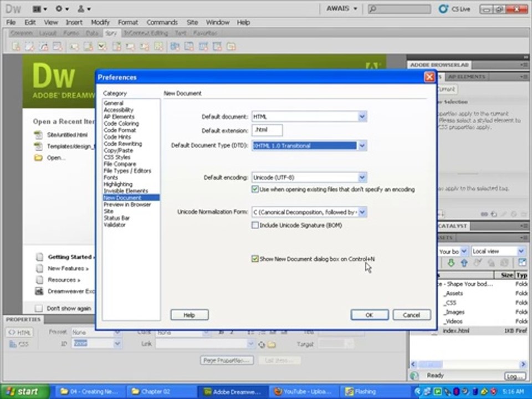Click Point to File icon beside Link
Screen dimensions: 532x399
[x=262, y=345]
